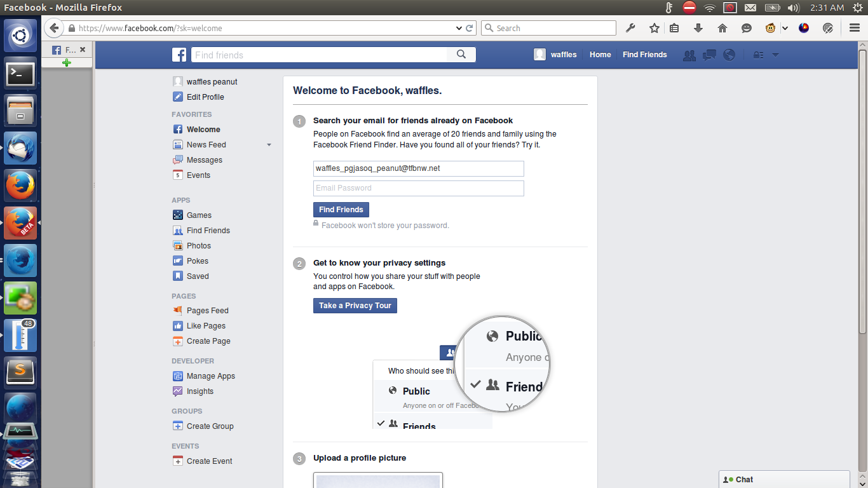Image resolution: width=868 pixels, height=488 pixels.
Task: Open URL history dropdown arrow
Action: coord(459,28)
